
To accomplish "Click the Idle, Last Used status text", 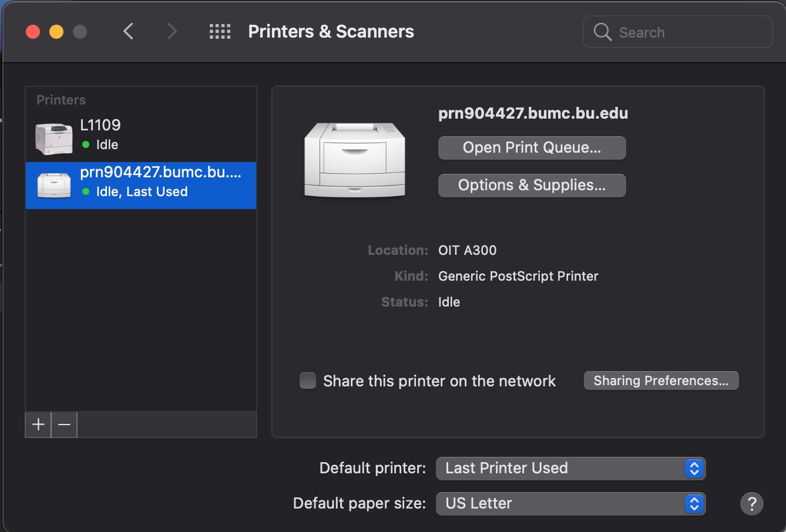I will (142, 191).
